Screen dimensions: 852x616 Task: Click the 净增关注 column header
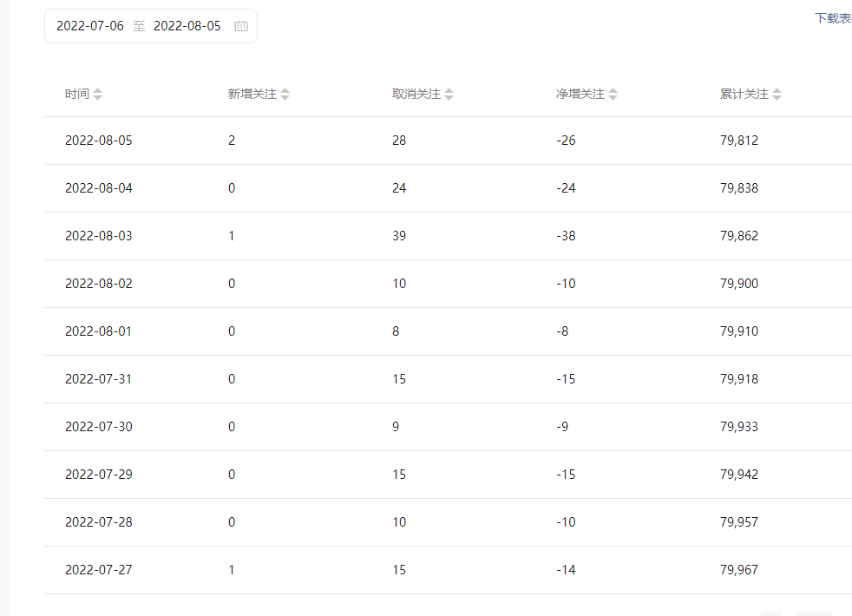(580, 94)
